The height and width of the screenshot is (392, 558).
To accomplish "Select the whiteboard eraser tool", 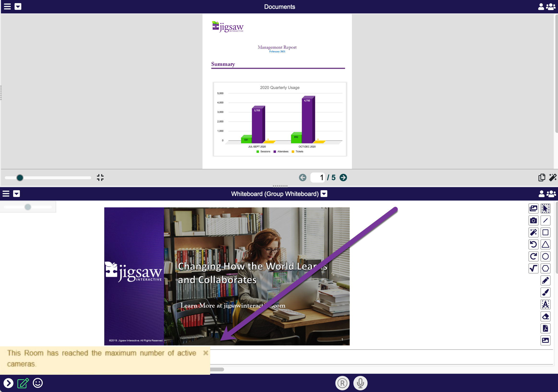I will (x=545, y=316).
